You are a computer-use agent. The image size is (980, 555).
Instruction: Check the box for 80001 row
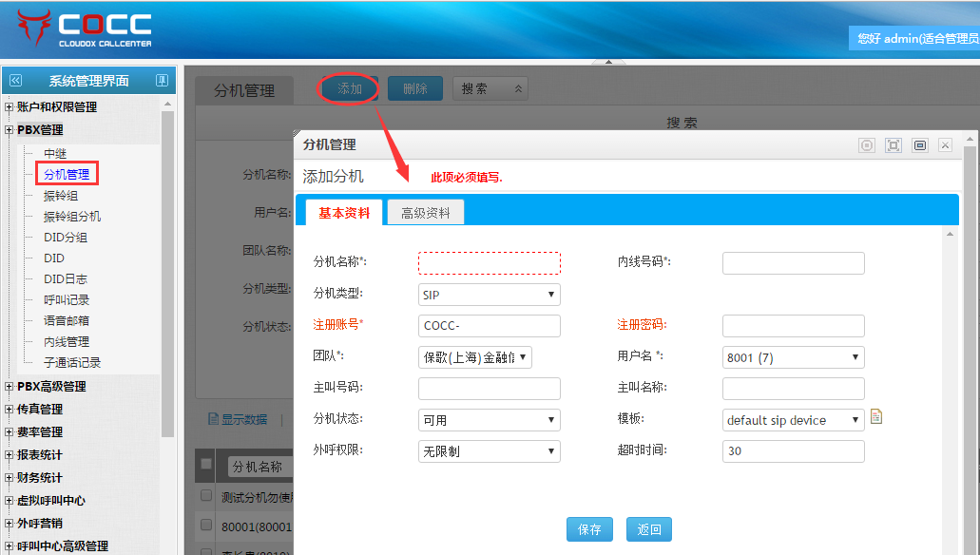coord(206,525)
